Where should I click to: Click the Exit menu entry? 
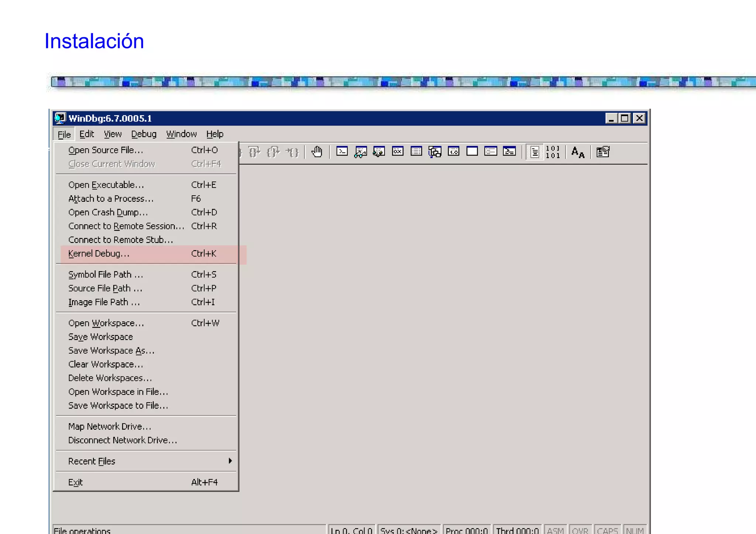(76, 482)
